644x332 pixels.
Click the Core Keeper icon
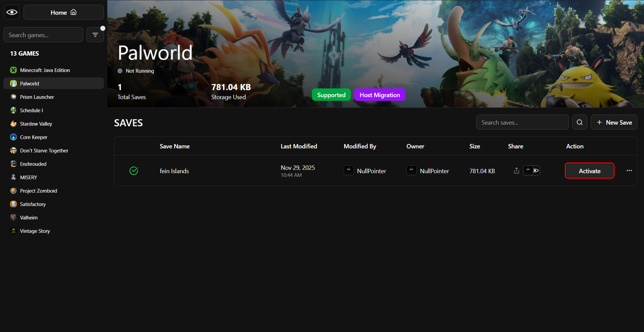tap(13, 137)
